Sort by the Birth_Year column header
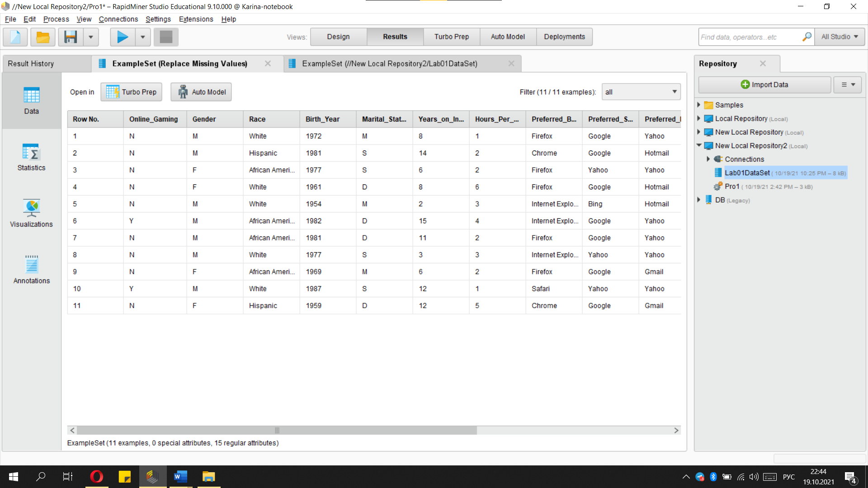The image size is (868, 488). 327,119
